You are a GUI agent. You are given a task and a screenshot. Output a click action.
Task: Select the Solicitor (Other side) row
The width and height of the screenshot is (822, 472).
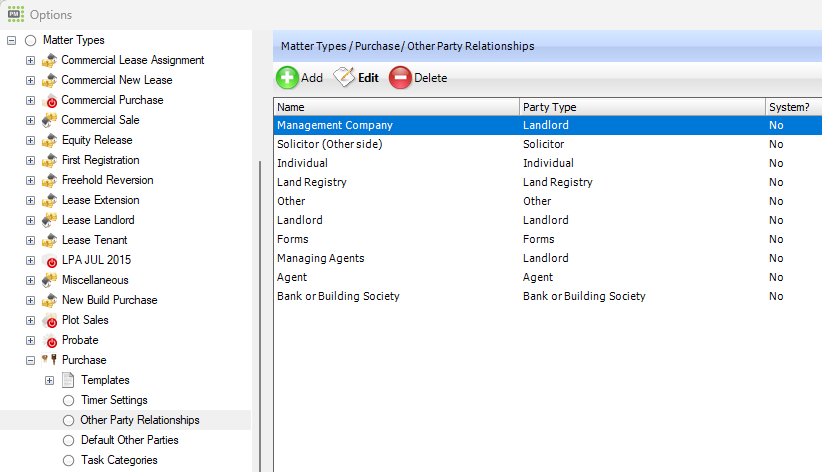[x=548, y=144]
